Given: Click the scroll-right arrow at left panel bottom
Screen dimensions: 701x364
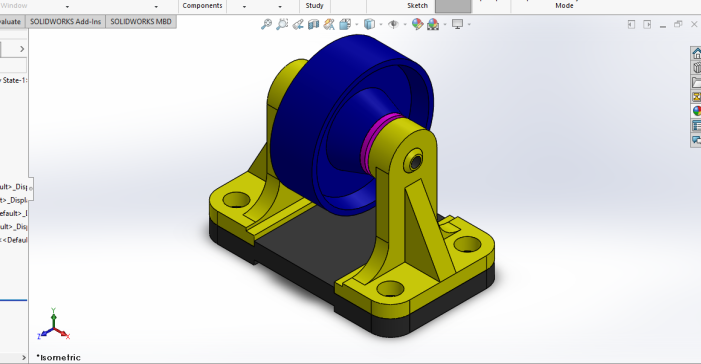Looking at the screenshot, I should 24,357.
